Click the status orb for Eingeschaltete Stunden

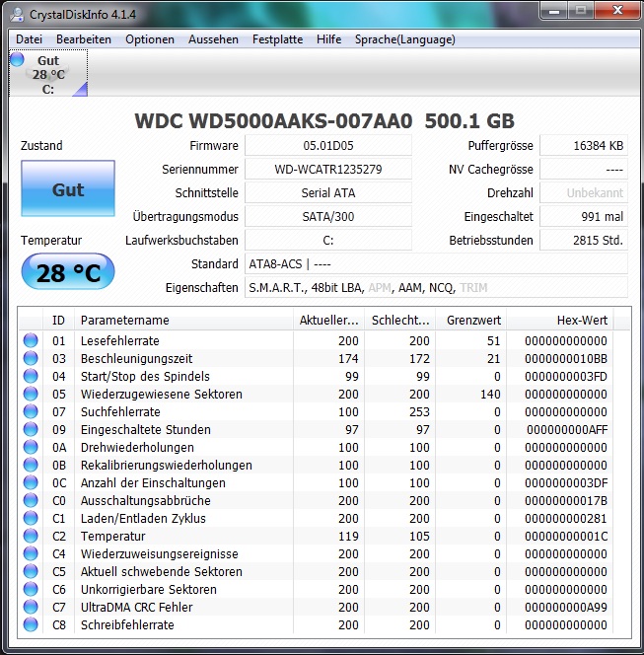click(x=31, y=429)
